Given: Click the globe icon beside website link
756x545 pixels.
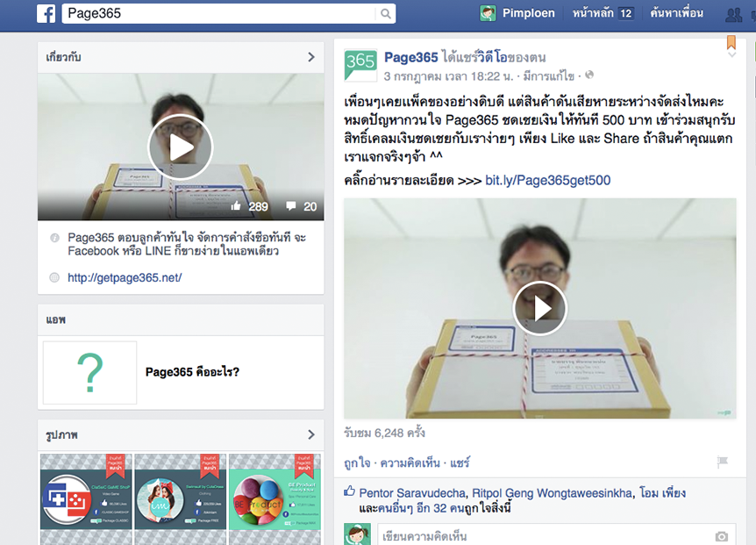Looking at the screenshot, I should click(x=54, y=277).
